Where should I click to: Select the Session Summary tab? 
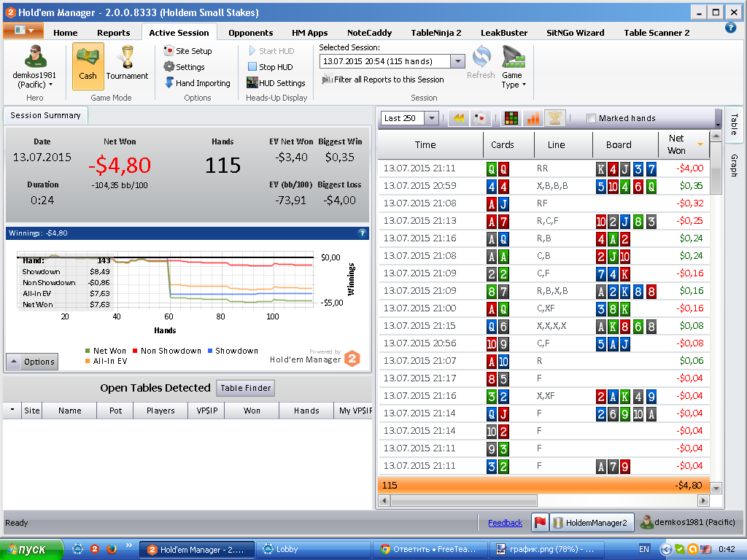click(45, 115)
